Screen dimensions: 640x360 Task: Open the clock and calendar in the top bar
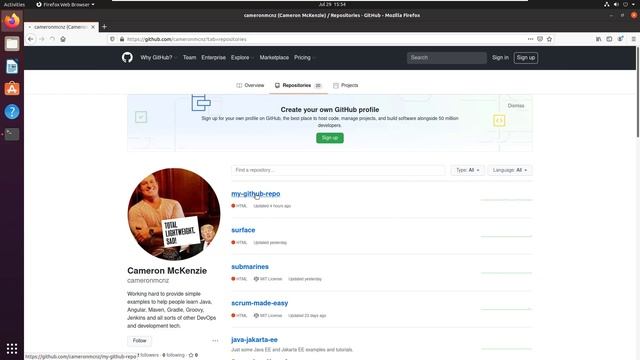pyautogui.click(x=332, y=4)
